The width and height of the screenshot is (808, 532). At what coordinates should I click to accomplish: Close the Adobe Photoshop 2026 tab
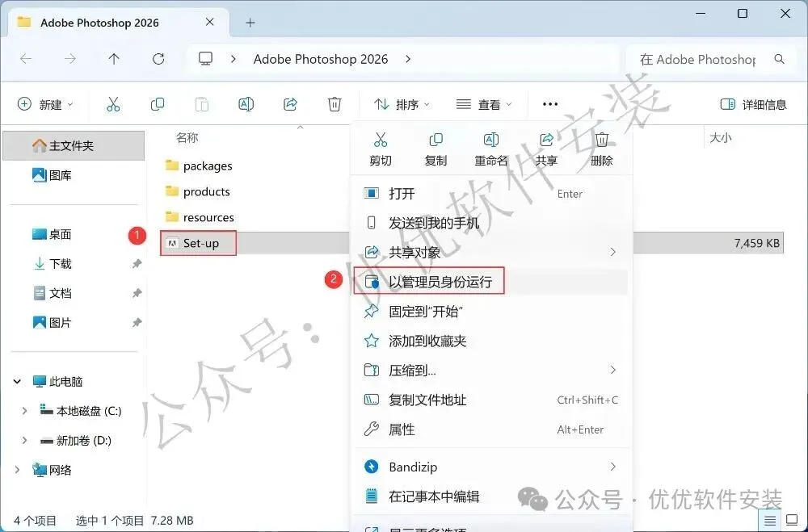(210, 22)
